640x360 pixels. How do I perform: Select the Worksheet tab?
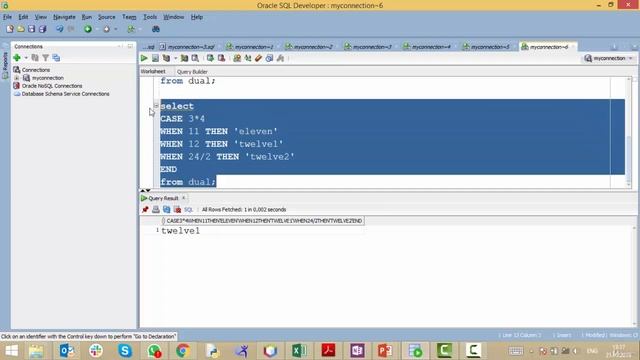tap(153, 71)
